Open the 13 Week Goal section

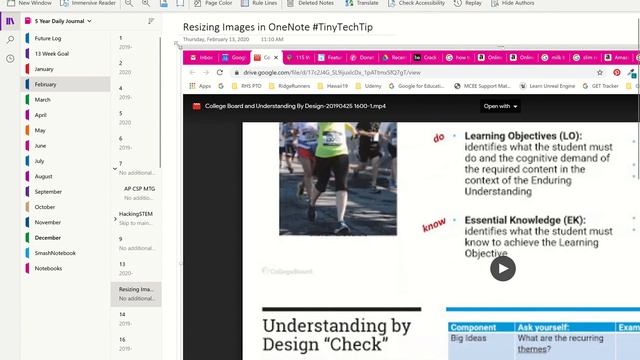tap(65, 53)
